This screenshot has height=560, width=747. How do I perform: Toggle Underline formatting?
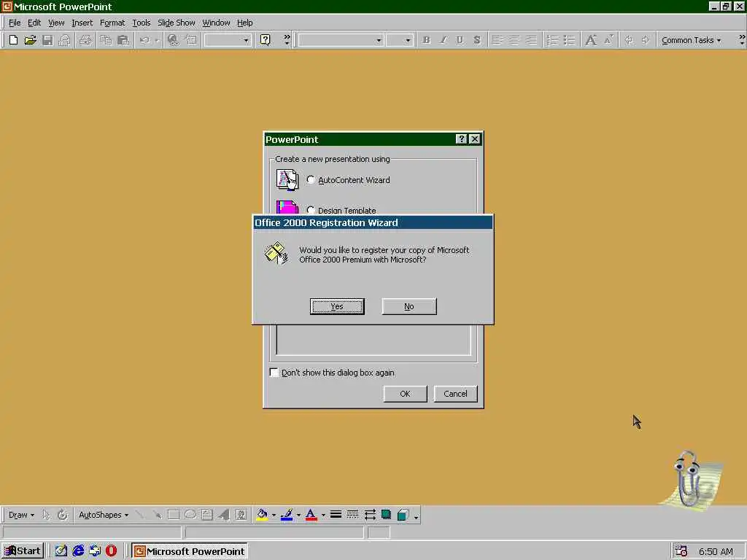click(460, 40)
